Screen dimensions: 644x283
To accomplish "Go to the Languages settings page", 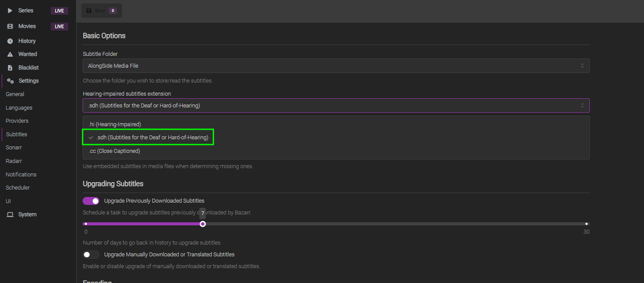I will 19,108.
